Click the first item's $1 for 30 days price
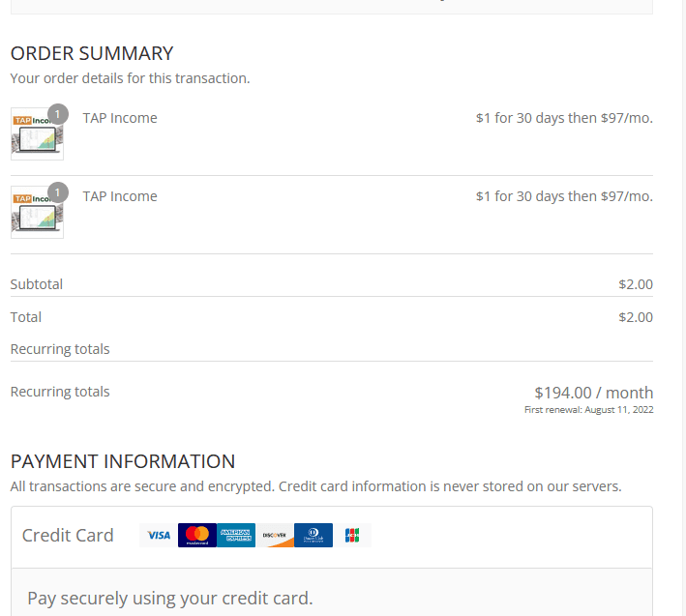 (x=564, y=118)
